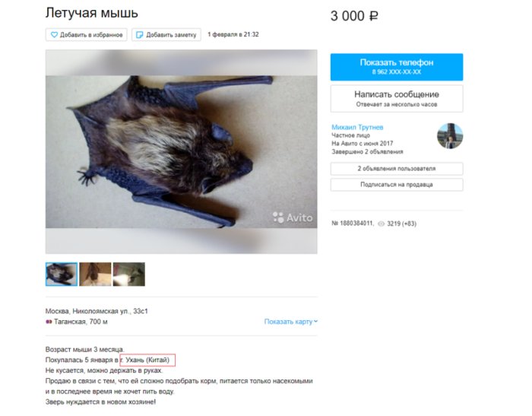Viewport: 532px width, 416px height.
Task: Click the note icon in Добавить заметку
Action: [139, 35]
